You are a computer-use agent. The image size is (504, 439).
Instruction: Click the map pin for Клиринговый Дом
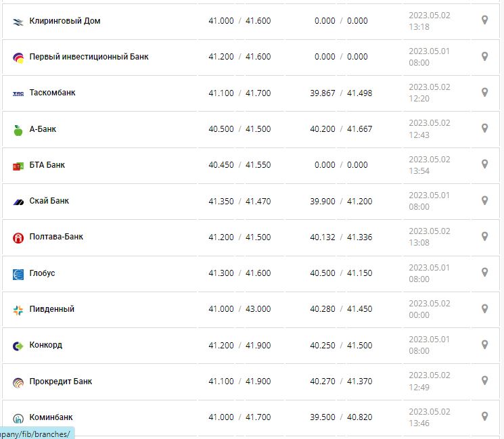[484, 20]
